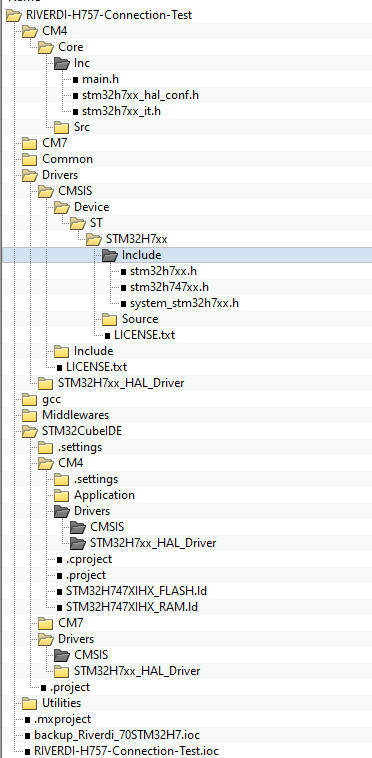Screen dimensions: 372x758
Task: Select the backup_Riverdi_70STM32H7.ioc file
Action: point(117,735)
